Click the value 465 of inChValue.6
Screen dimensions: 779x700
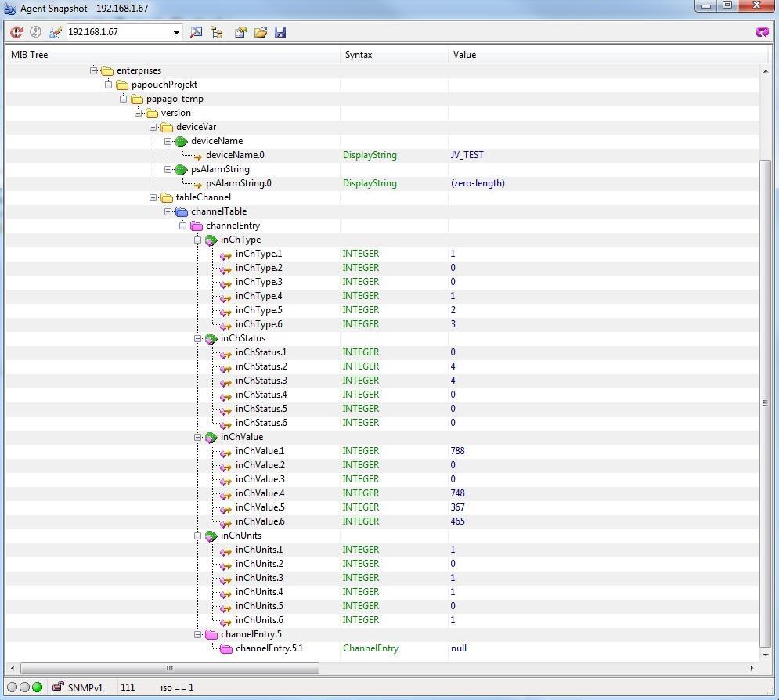(457, 521)
